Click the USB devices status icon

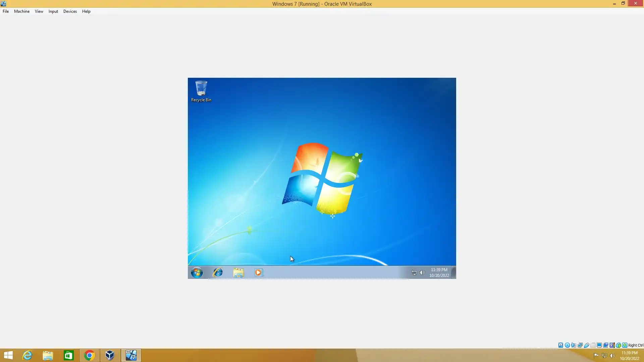pyautogui.click(x=586, y=345)
